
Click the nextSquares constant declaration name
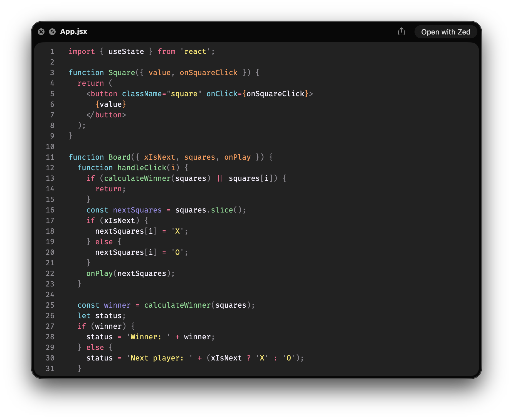click(137, 210)
